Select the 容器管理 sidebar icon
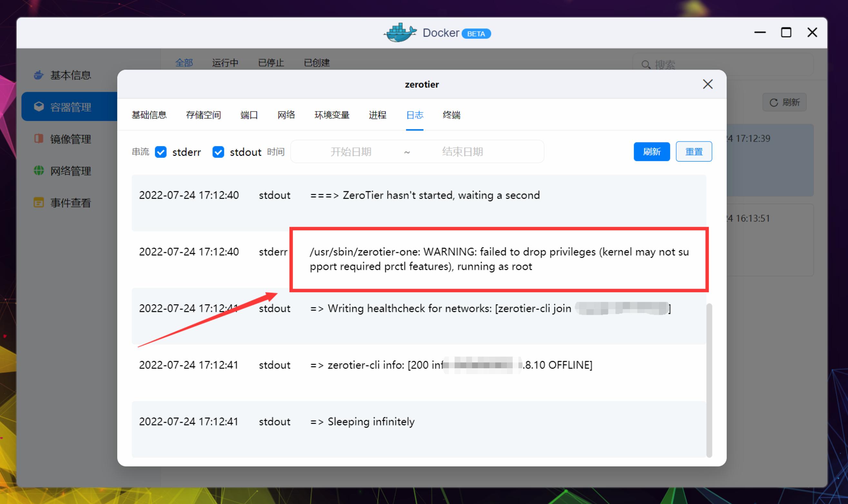 pos(39,106)
